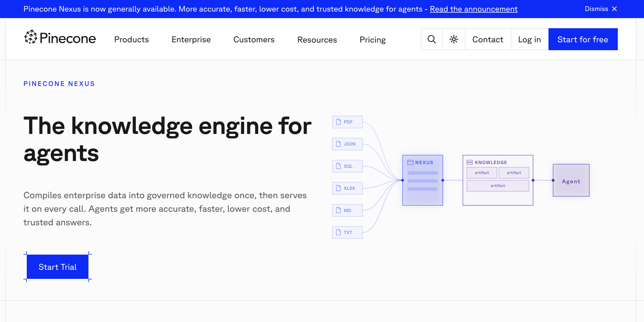Click the Start for free button
Image resolution: width=644 pixels, height=322 pixels.
point(583,39)
